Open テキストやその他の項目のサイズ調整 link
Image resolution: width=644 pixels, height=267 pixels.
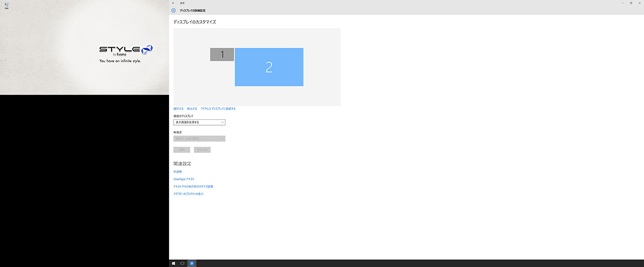pos(193,187)
